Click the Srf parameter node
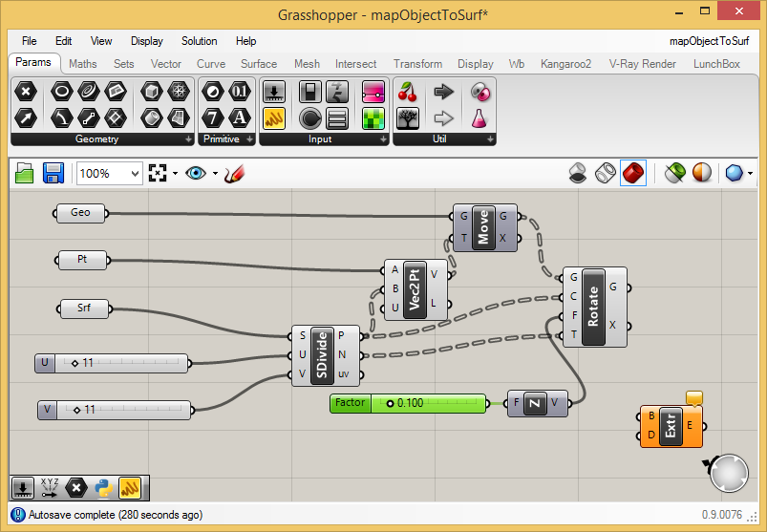The height and width of the screenshot is (532, 767). coord(84,309)
